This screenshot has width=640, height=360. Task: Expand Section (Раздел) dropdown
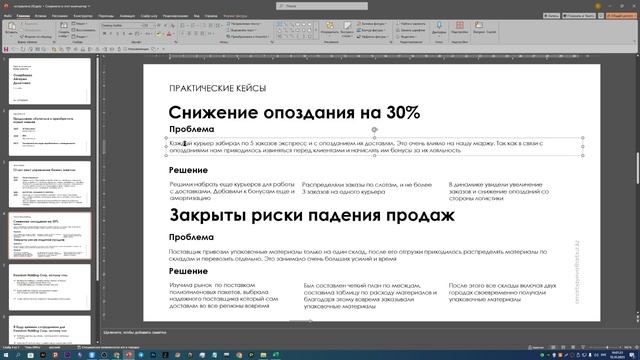[79, 37]
